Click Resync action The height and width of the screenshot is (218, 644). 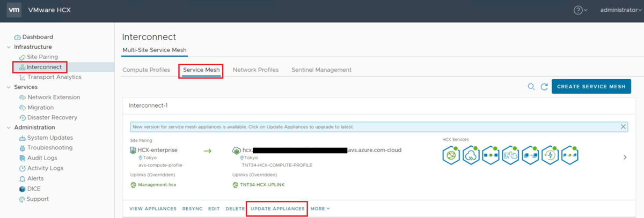(192, 208)
